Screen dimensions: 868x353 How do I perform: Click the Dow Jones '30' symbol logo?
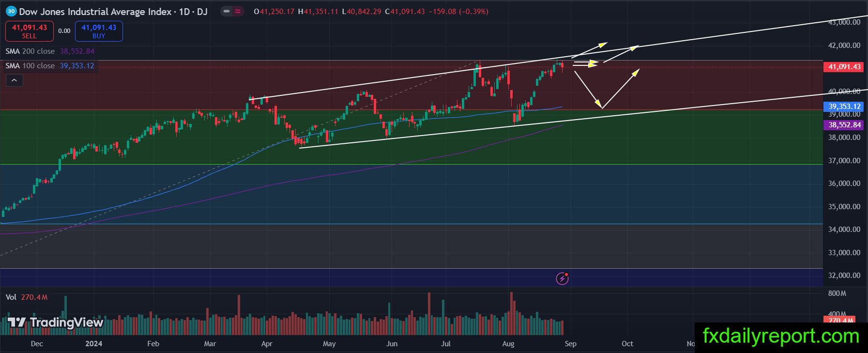point(12,11)
